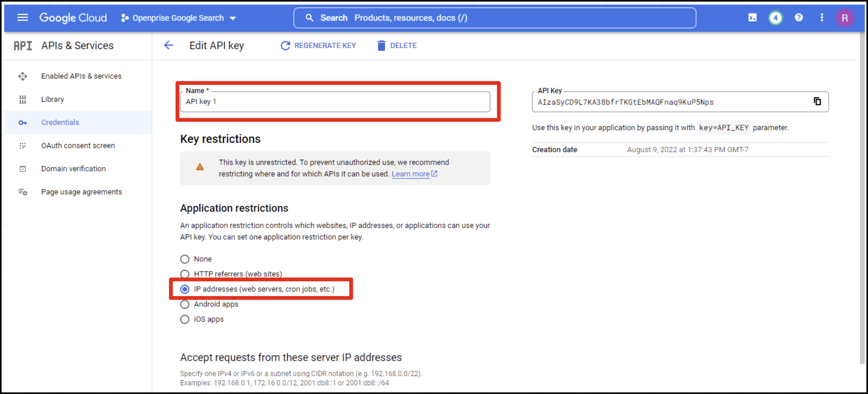Click the vertical page scrollbar
This screenshot has width=868, height=394.
coord(862,198)
